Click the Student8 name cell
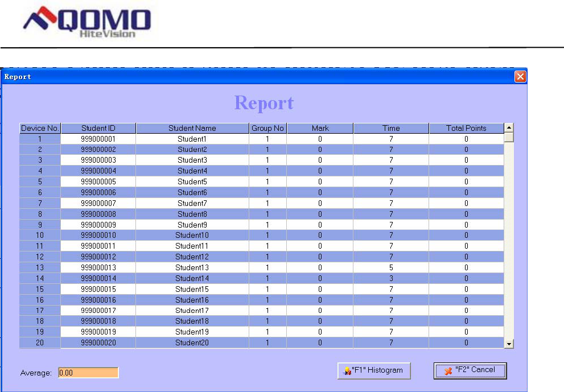Viewport: 564px width, 392px height. coord(192,214)
